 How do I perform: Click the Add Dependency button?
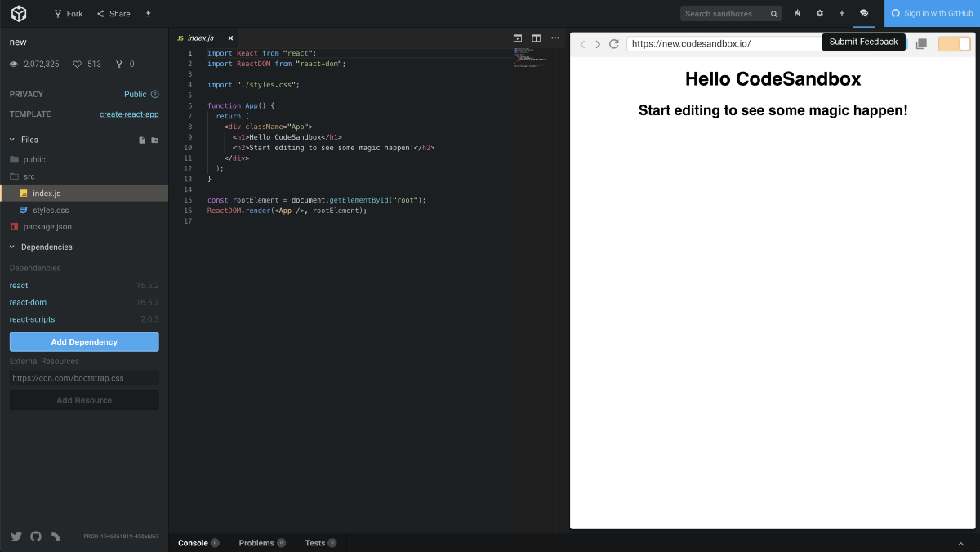(x=84, y=342)
